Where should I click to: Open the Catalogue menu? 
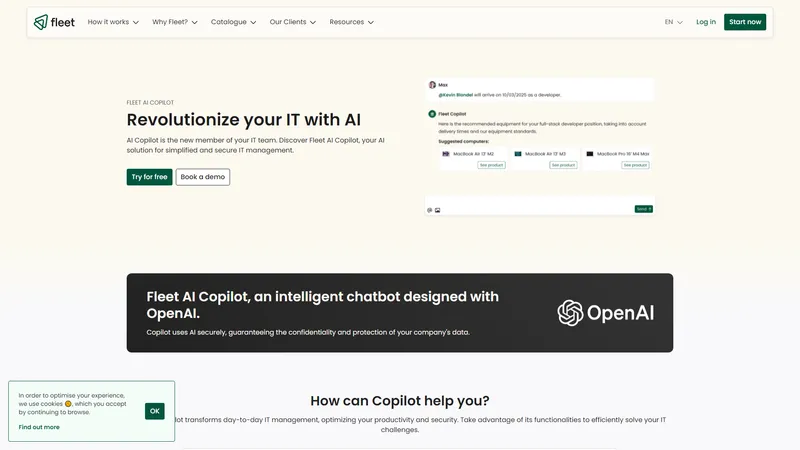pyautogui.click(x=233, y=22)
